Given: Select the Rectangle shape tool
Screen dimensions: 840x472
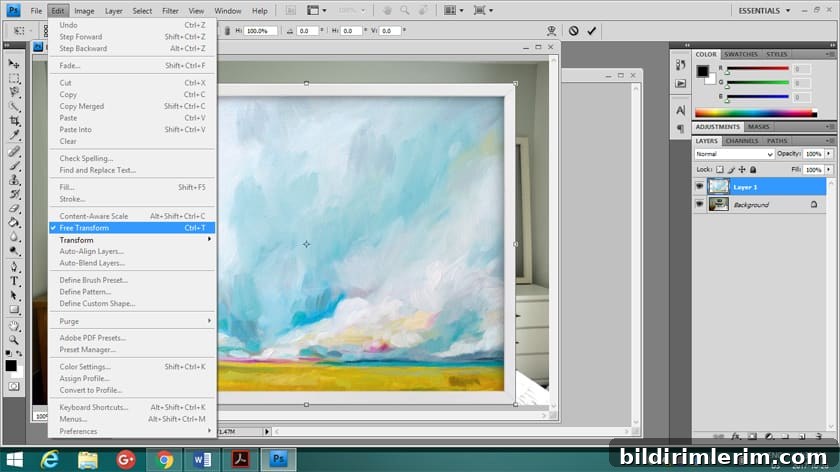Looking at the screenshot, I should [14, 309].
